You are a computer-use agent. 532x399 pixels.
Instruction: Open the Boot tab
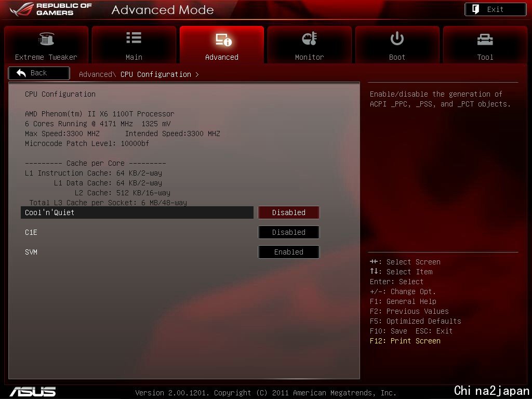click(x=397, y=45)
